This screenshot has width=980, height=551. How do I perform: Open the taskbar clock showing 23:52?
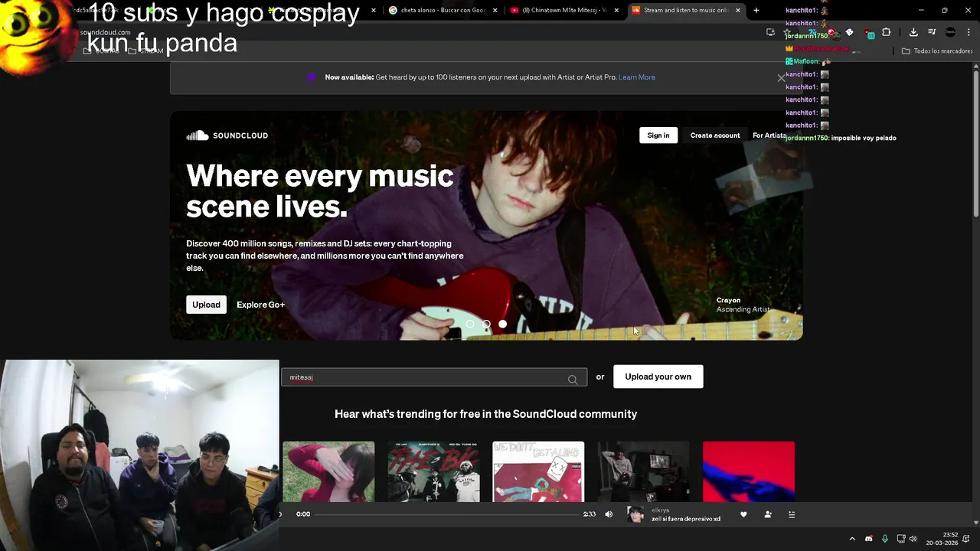coord(942,539)
